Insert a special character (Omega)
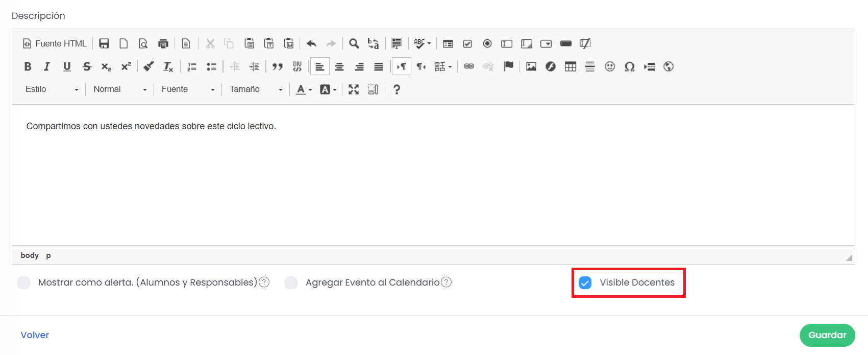Image resolution: width=868 pixels, height=355 pixels. click(629, 66)
